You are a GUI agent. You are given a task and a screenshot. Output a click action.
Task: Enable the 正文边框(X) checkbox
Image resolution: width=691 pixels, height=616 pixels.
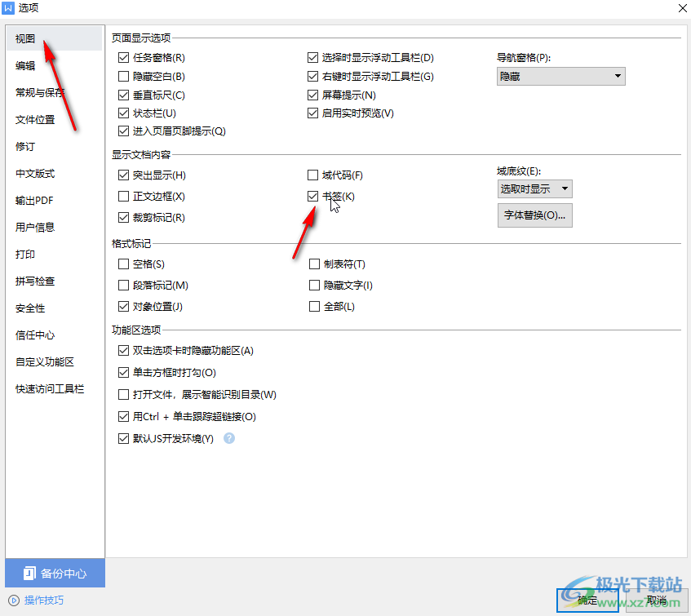(x=123, y=197)
